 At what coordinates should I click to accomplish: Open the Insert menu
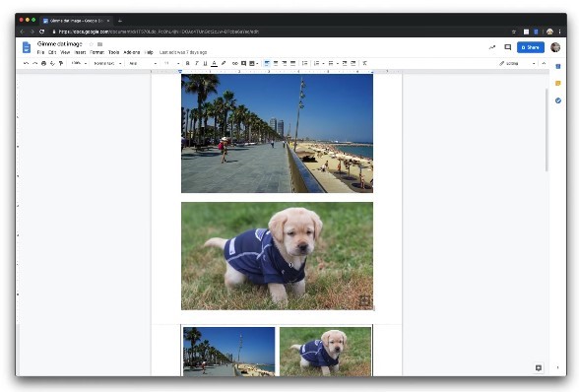pos(80,52)
